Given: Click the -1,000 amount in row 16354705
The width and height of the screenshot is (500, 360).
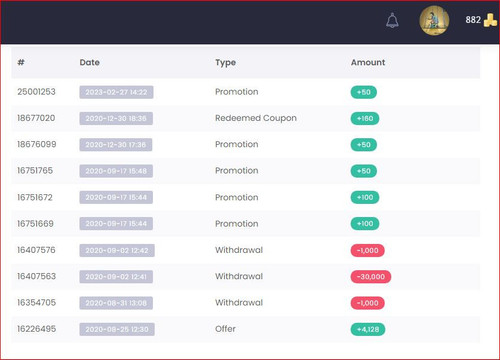Looking at the screenshot, I should 367,303.
